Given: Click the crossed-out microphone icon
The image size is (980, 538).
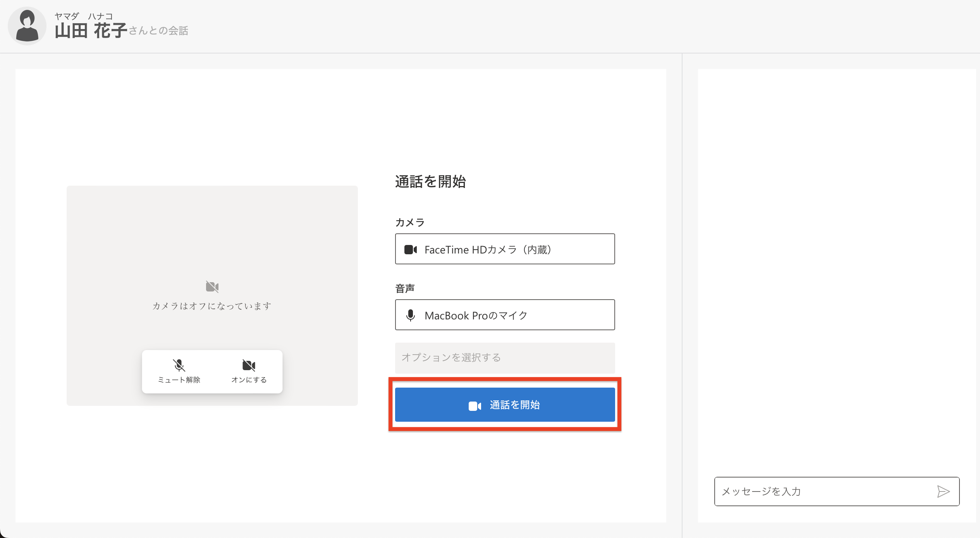Looking at the screenshot, I should coord(179,365).
